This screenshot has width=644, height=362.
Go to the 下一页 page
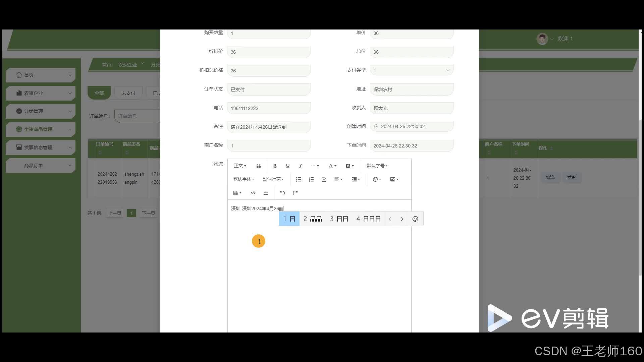(x=148, y=213)
